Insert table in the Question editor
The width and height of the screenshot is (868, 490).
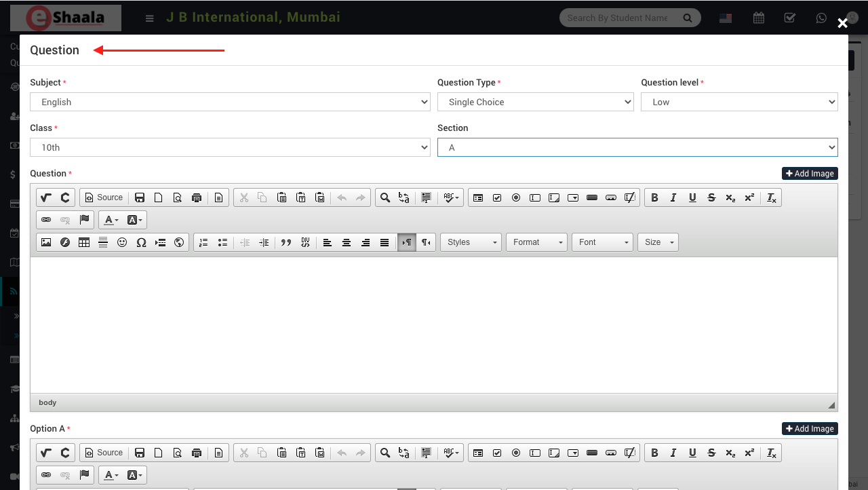[84, 242]
